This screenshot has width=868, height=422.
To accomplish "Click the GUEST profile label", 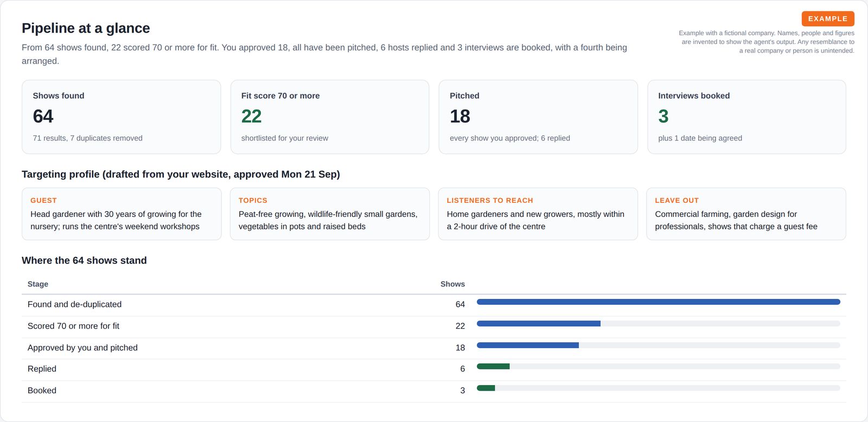I will [x=43, y=200].
